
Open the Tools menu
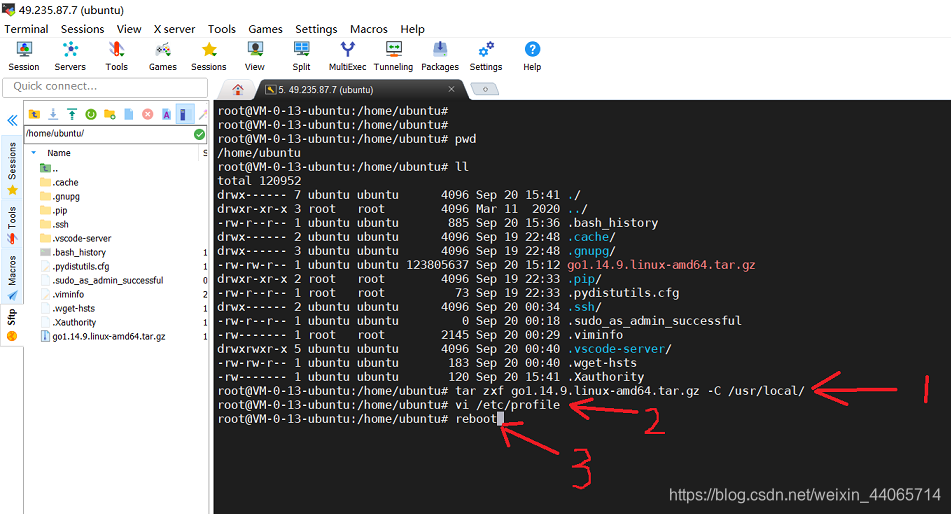click(221, 29)
